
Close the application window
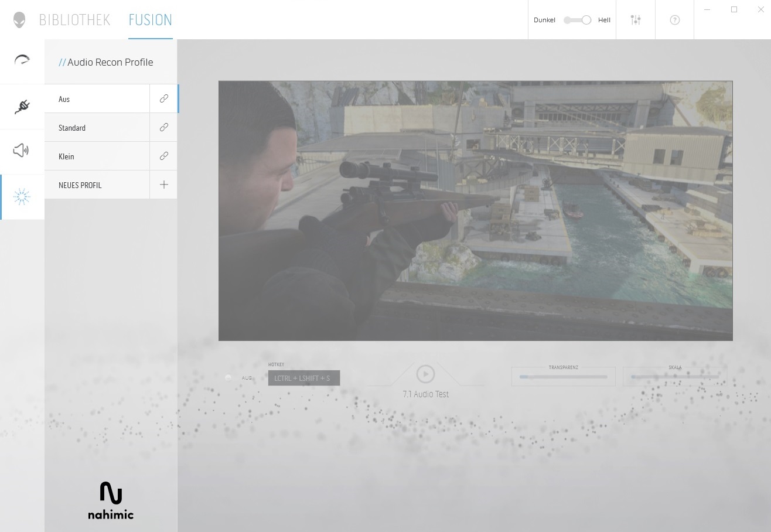tap(761, 9)
